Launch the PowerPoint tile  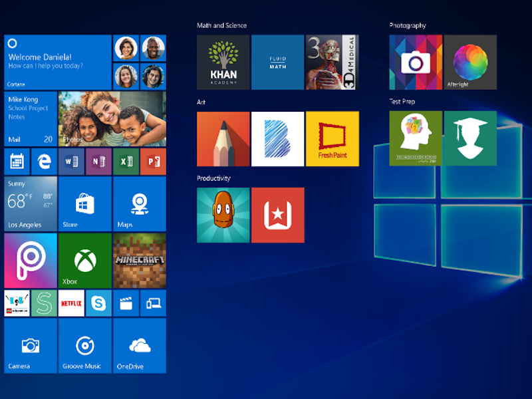pos(153,162)
